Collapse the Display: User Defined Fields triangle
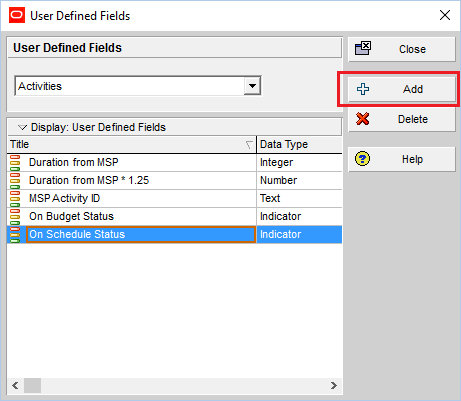 [x=22, y=127]
